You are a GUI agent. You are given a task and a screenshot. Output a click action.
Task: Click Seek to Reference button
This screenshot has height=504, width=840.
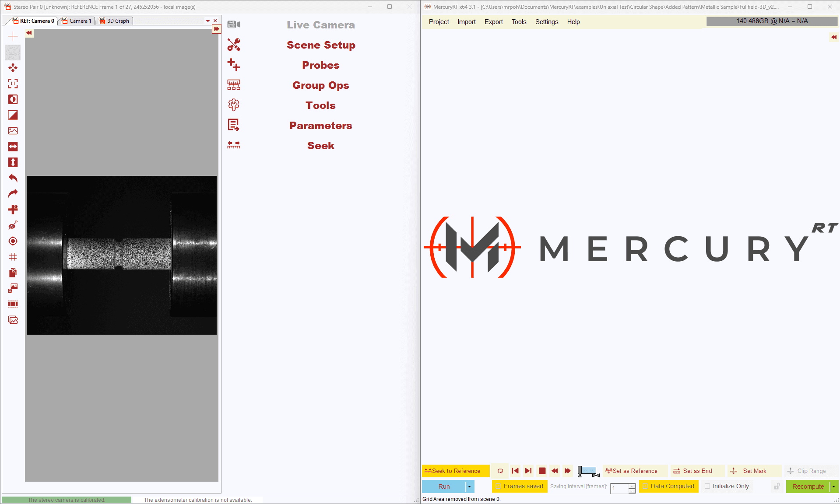[456, 471]
